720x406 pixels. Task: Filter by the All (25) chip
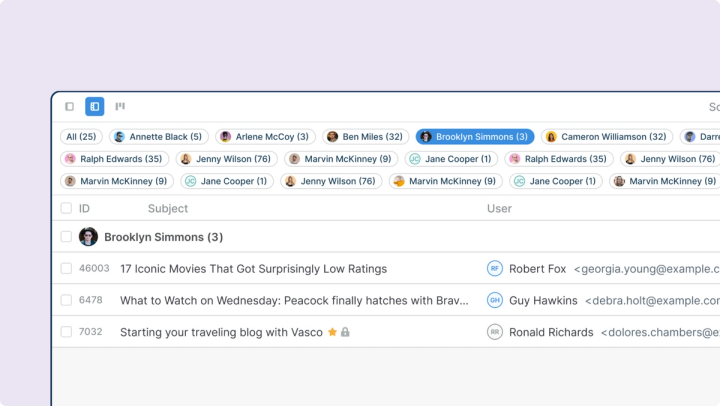[x=81, y=137]
